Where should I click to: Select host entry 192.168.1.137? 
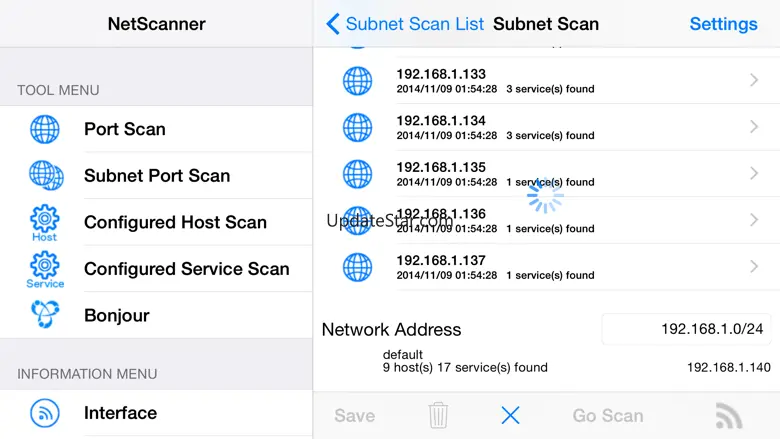click(x=546, y=267)
